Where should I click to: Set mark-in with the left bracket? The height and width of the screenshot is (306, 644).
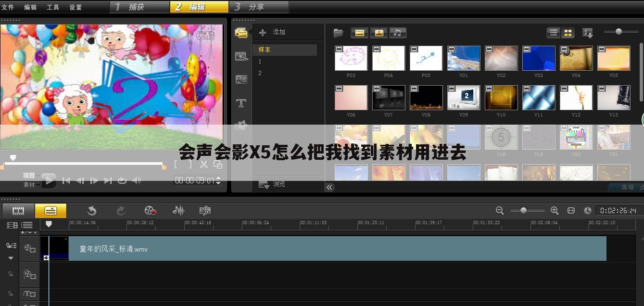pyautogui.click(x=176, y=165)
